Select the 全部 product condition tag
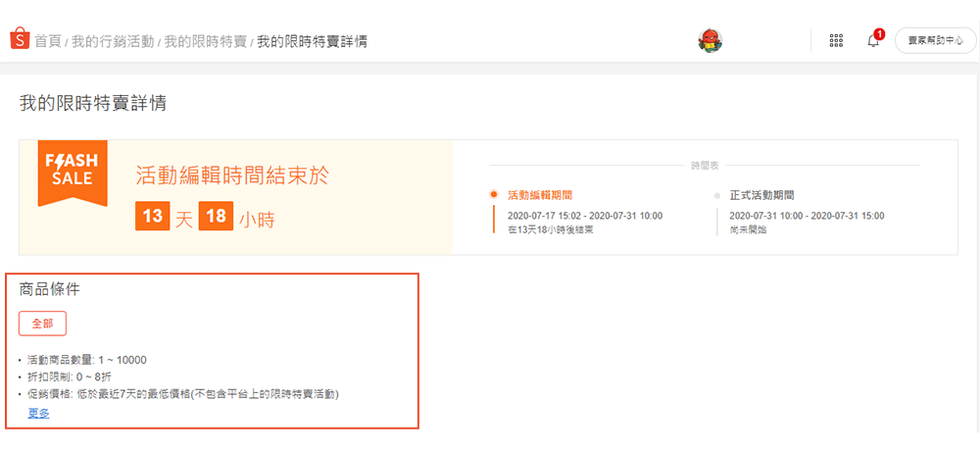The width and height of the screenshot is (980, 451). (42, 324)
